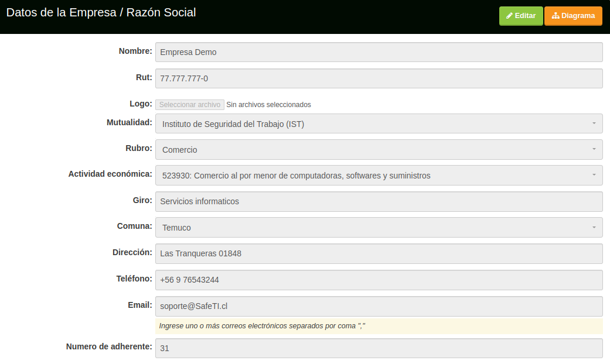Open the Instituto de Seguridad del Trabajo combo box
This screenshot has width=610, height=364.
tap(379, 123)
